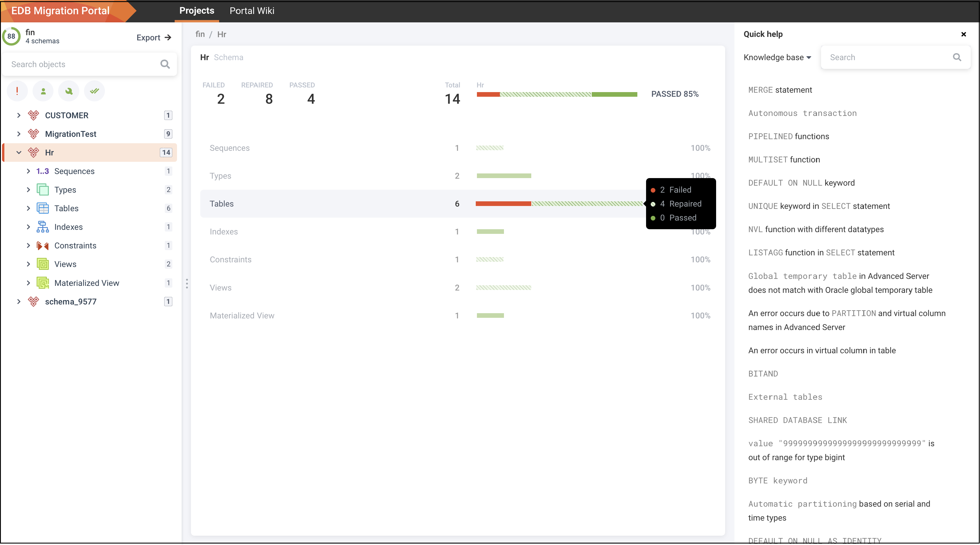Open the NVL function with different datatypes article
This screenshot has height=545, width=980.
(x=816, y=229)
